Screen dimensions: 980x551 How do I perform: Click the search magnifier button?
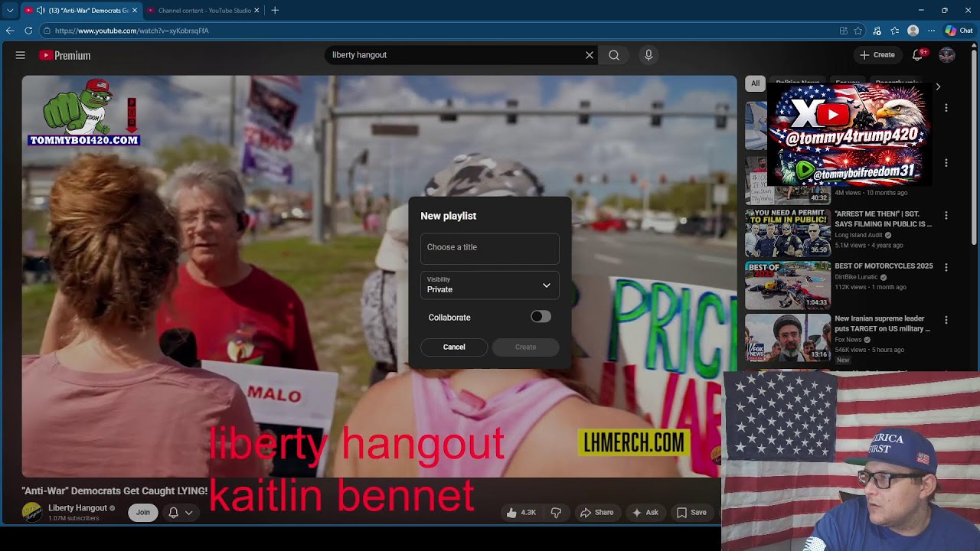614,55
